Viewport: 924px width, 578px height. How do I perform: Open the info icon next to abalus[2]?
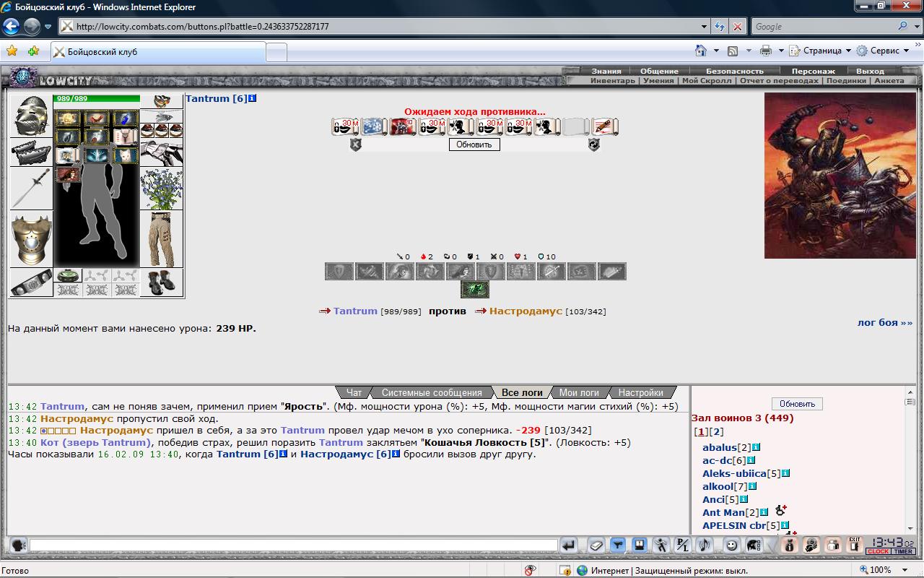tap(757, 447)
